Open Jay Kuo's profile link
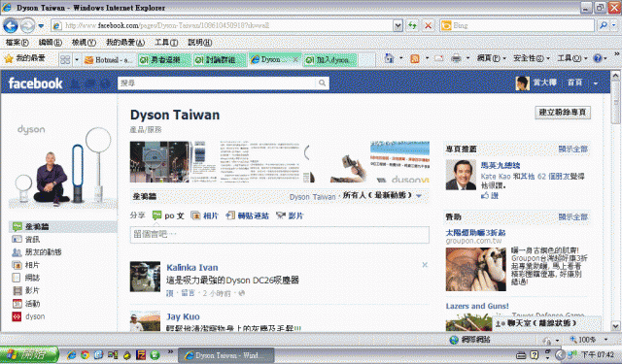Viewport: 622px width, 364px height. (x=183, y=316)
